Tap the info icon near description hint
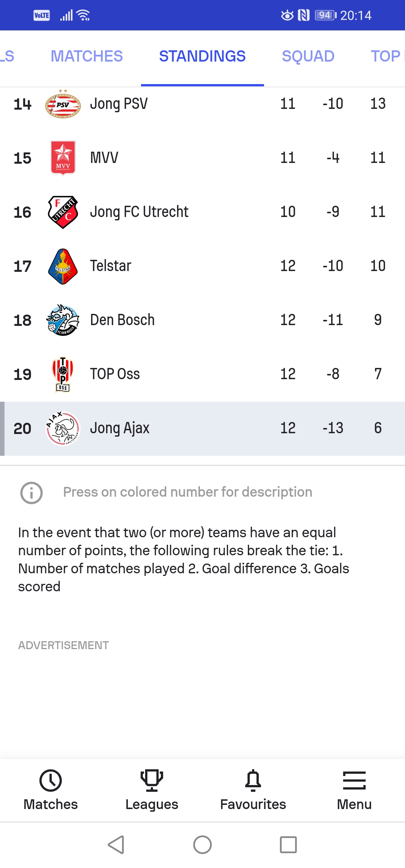405x868 pixels. click(x=31, y=493)
